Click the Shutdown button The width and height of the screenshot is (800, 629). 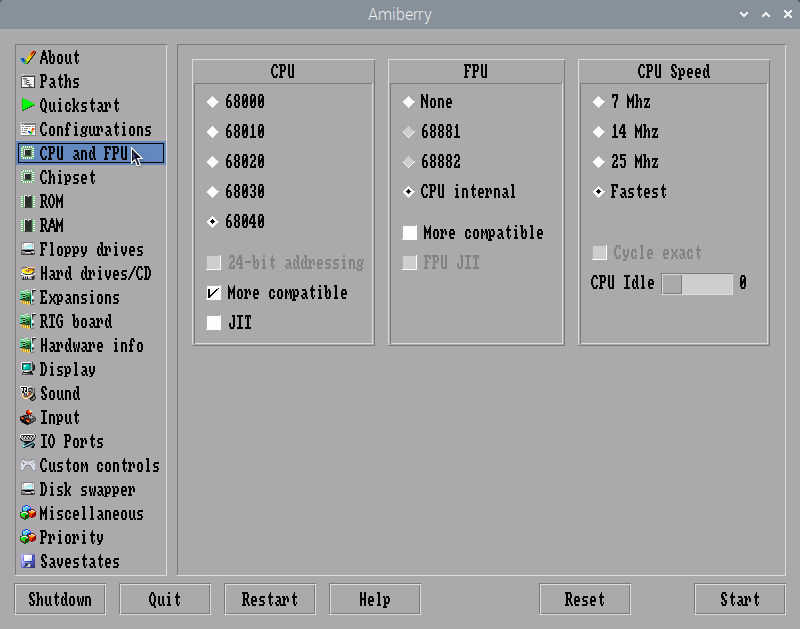click(60, 599)
